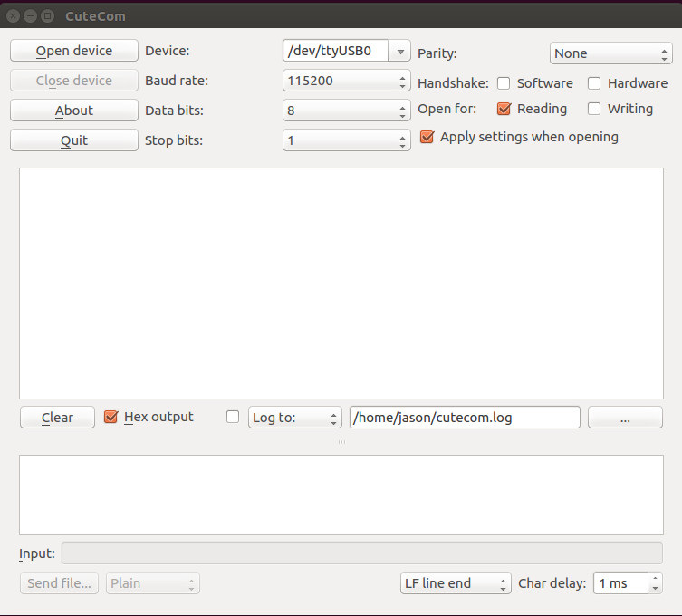Expand the Device dropdown arrow
The image size is (682, 616).
[x=400, y=52]
